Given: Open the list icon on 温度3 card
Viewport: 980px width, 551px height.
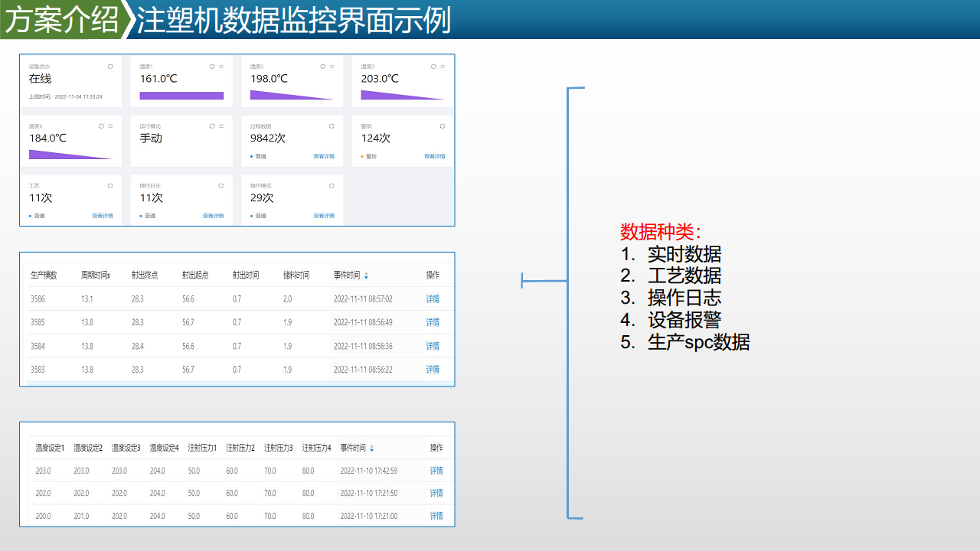Looking at the screenshot, I should pyautogui.click(x=443, y=67).
